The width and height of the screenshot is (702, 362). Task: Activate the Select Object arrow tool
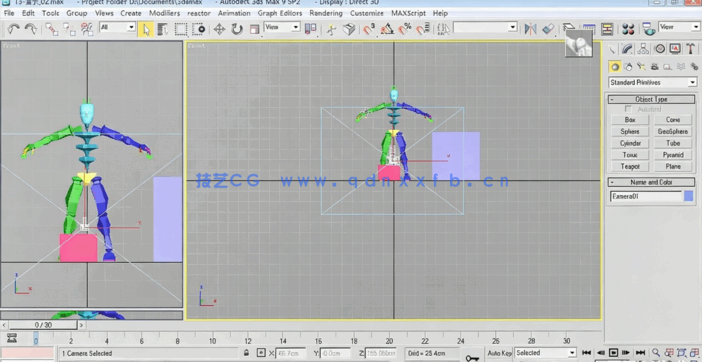coord(146,29)
